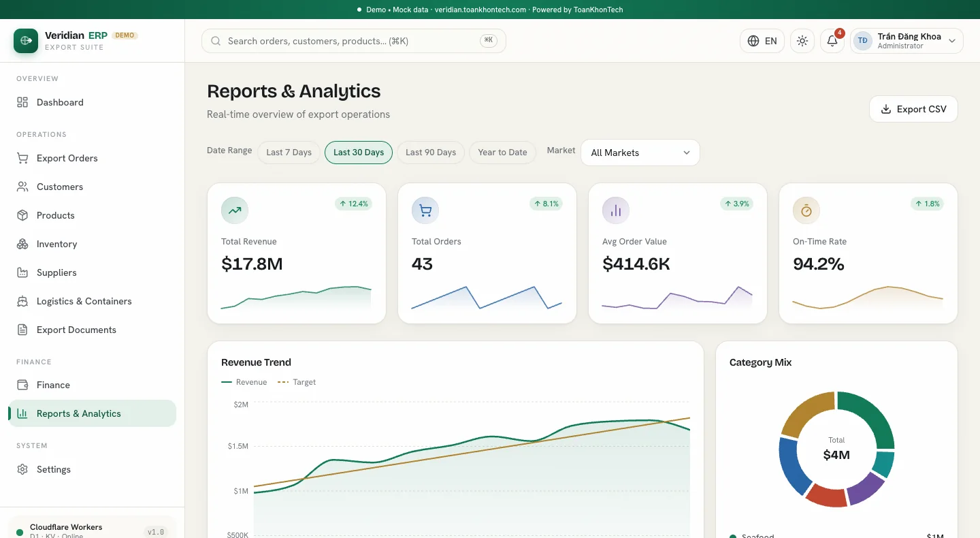
Task: Go to Export Orders page
Action: [92, 158]
